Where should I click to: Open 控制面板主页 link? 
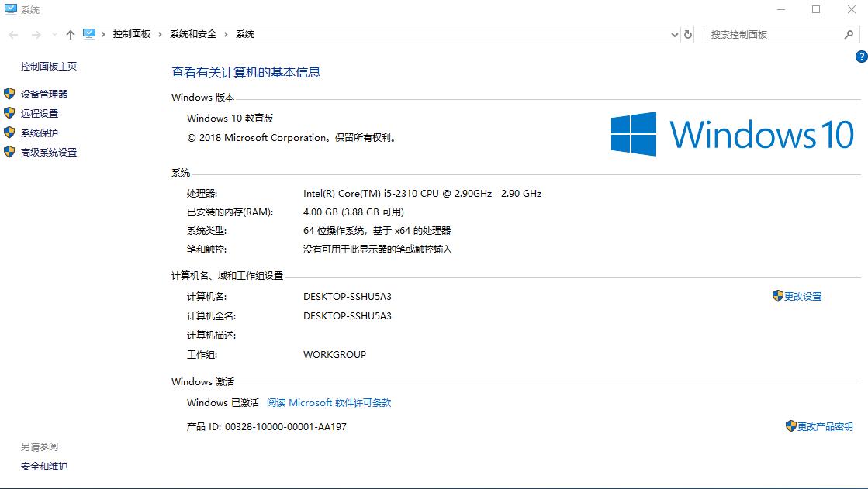click(x=49, y=67)
